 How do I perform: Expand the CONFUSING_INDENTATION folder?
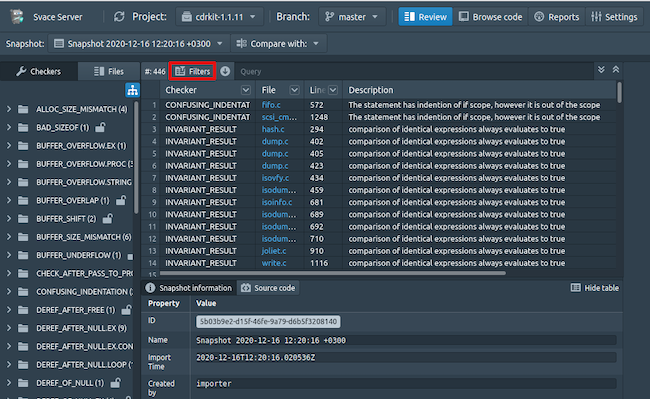(9, 292)
